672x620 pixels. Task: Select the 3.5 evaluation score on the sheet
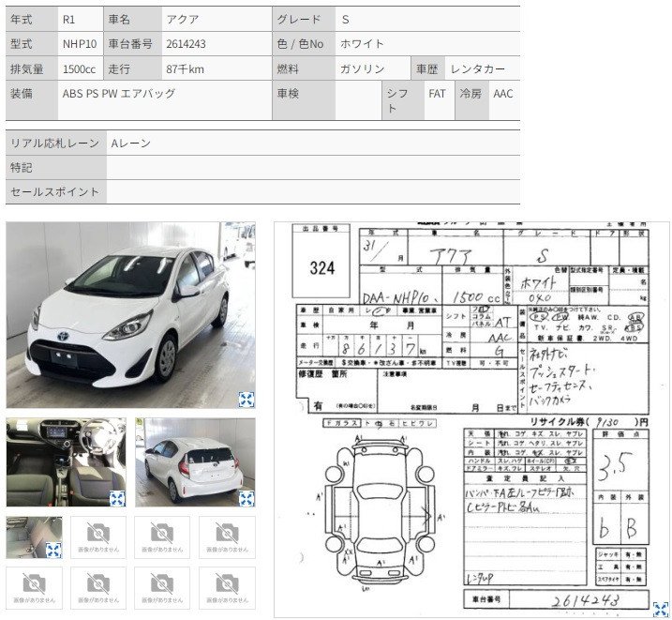[x=615, y=466]
